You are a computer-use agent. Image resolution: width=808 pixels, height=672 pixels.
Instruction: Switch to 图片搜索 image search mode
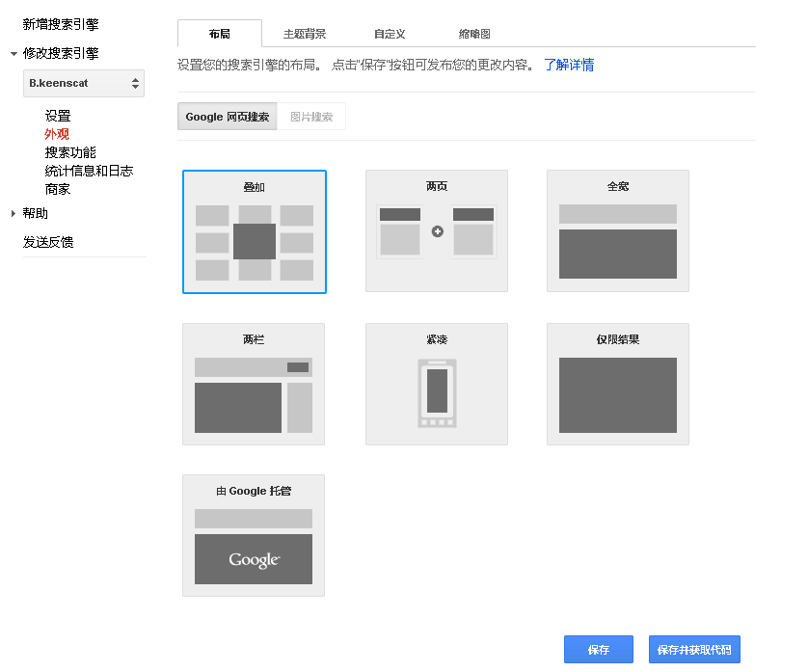[x=314, y=116]
